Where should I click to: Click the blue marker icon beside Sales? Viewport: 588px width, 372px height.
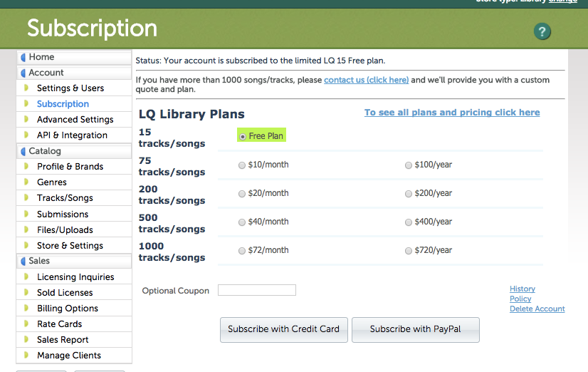23,262
